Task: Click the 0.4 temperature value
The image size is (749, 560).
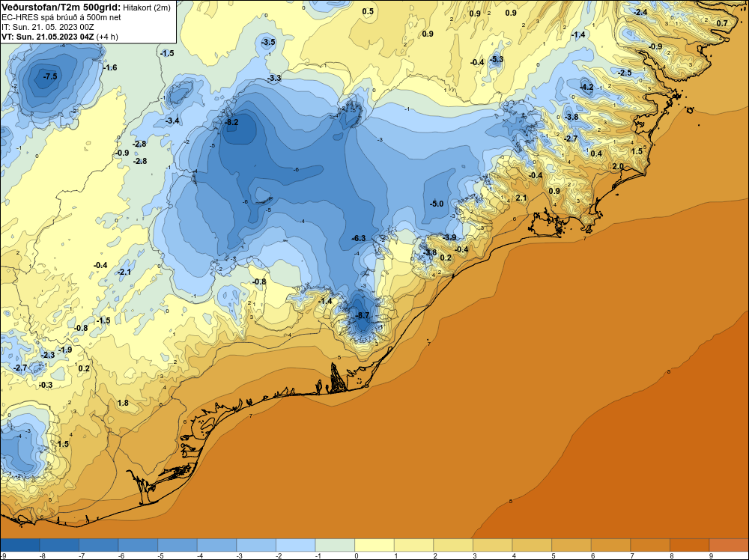Action: coord(596,153)
